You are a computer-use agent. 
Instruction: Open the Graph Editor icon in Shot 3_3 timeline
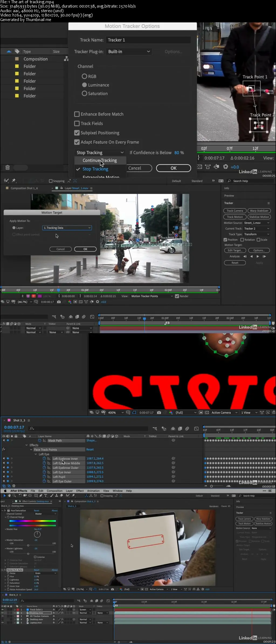(196, 428)
